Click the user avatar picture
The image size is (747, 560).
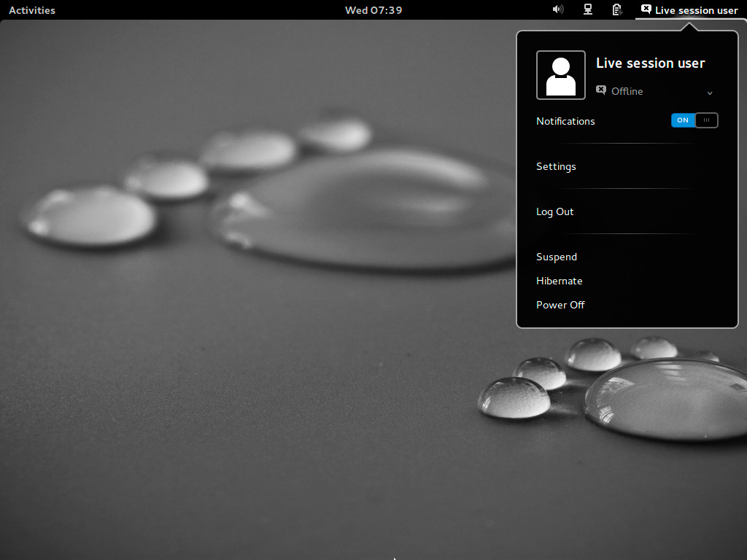click(x=560, y=75)
